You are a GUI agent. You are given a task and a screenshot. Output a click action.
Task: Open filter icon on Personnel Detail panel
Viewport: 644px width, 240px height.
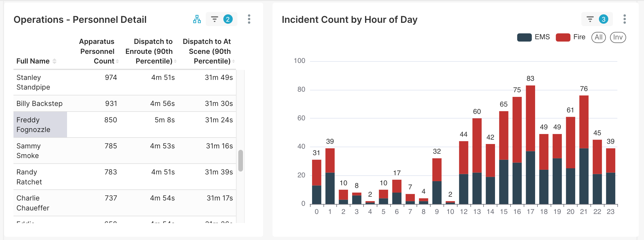coord(215,19)
